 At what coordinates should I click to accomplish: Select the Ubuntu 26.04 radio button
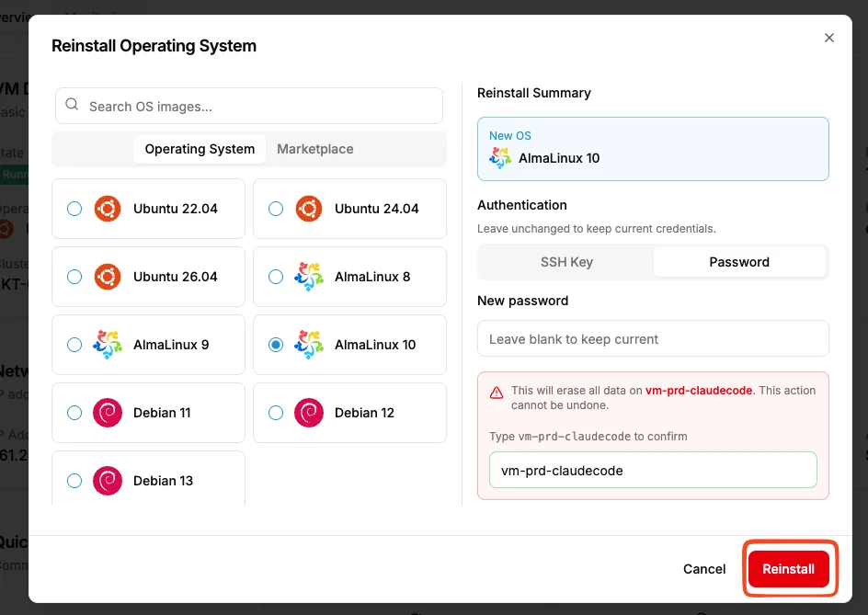click(x=74, y=277)
